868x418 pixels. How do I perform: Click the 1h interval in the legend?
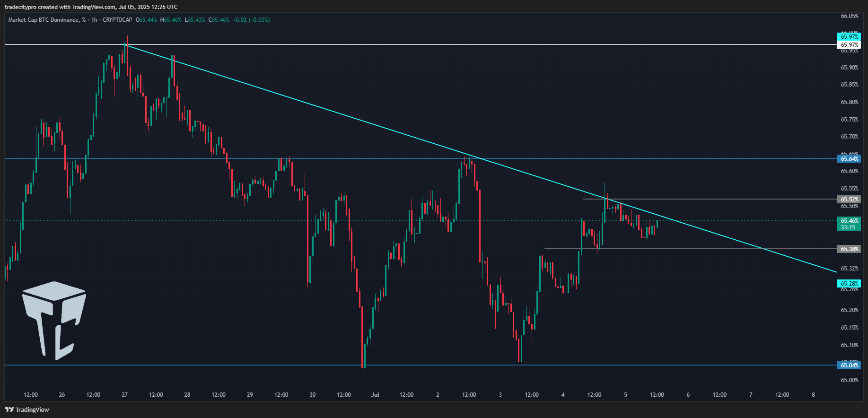click(x=94, y=20)
